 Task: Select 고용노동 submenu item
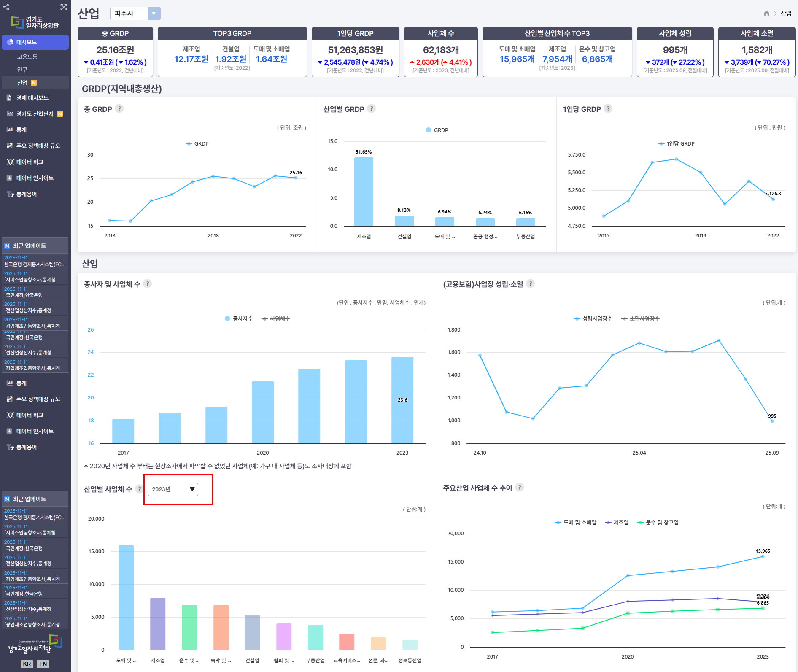[27, 57]
